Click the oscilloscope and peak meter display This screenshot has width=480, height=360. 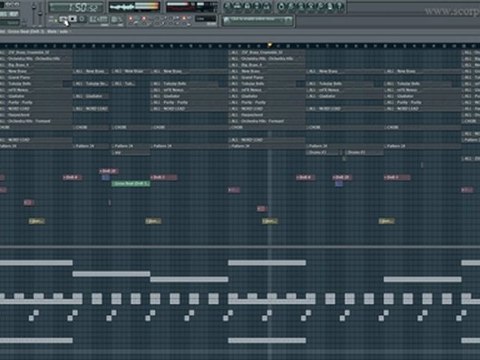(x=134, y=7)
